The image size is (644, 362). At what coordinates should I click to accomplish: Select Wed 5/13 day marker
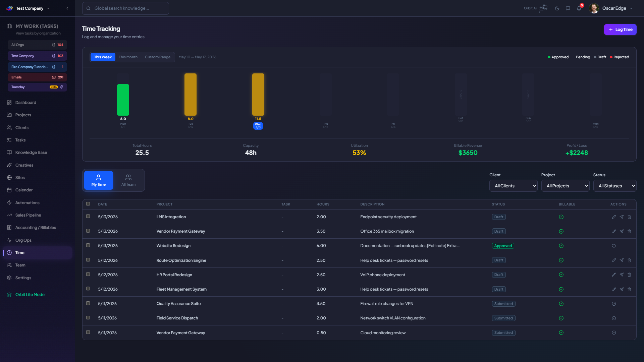[x=258, y=126]
